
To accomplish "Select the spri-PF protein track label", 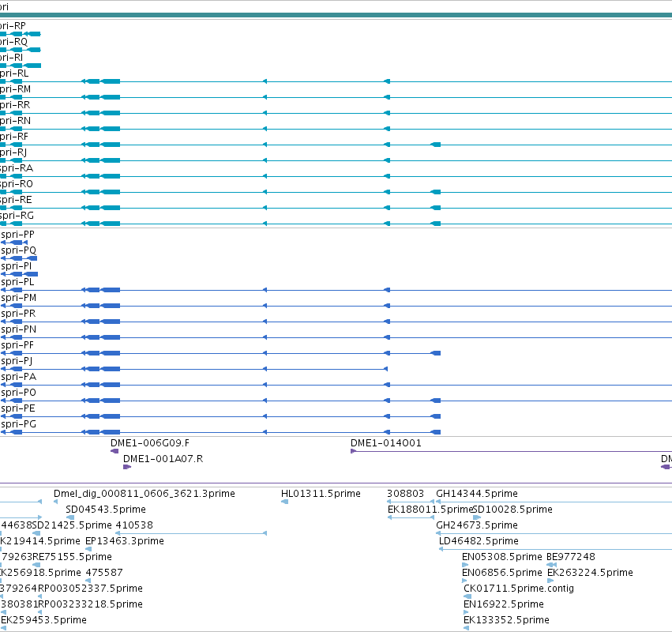I will click(17, 345).
